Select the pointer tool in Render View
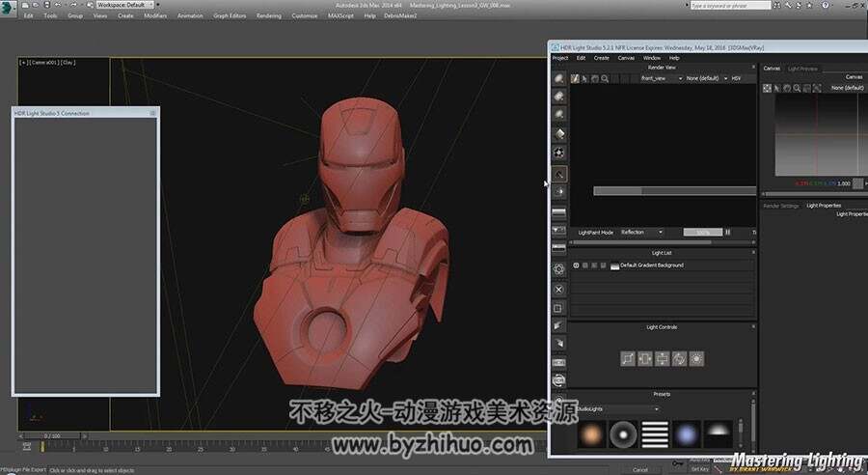Image resolution: width=868 pixels, height=475 pixels. click(584, 79)
